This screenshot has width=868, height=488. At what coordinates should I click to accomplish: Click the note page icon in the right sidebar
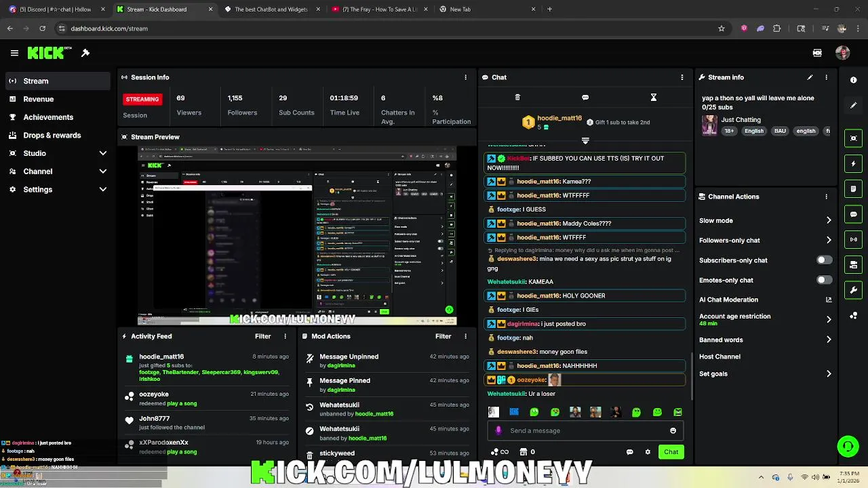pyautogui.click(x=854, y=189)
